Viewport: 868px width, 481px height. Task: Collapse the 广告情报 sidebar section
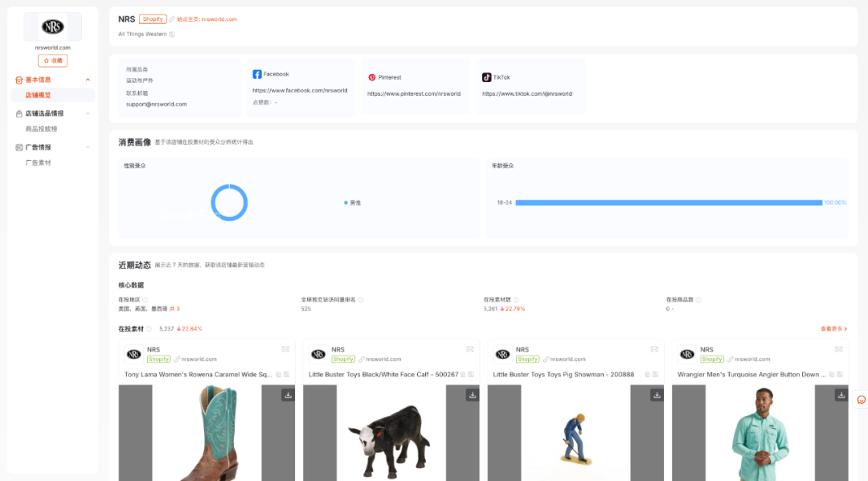tap(88, 147)
